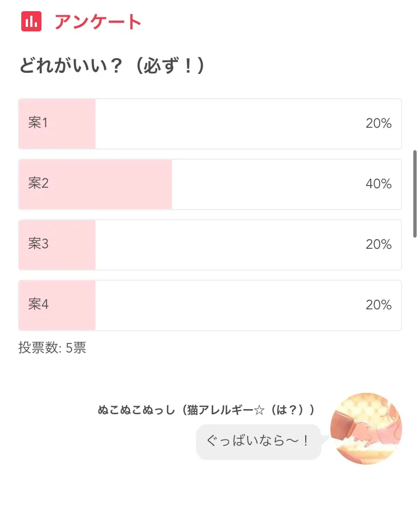The image size is (420, 515).
Task: Click the pink progress bar of 案2
Action: click(95, 184)
